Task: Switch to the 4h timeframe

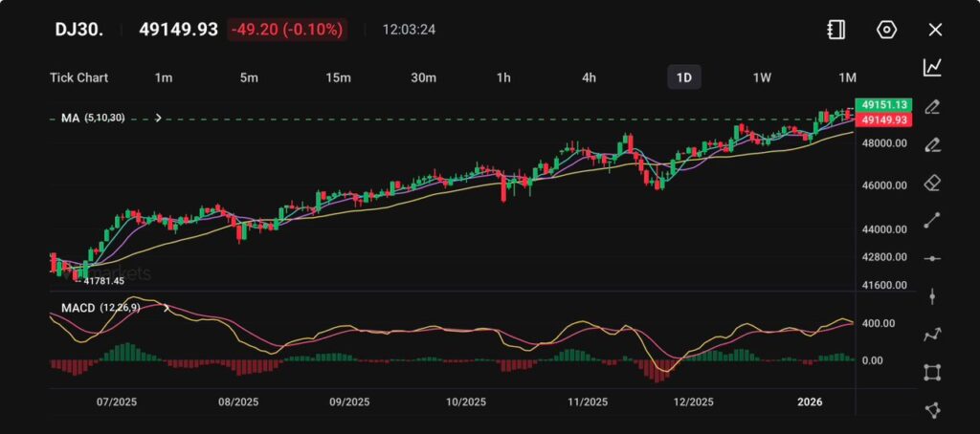Action: coord(590,77)
